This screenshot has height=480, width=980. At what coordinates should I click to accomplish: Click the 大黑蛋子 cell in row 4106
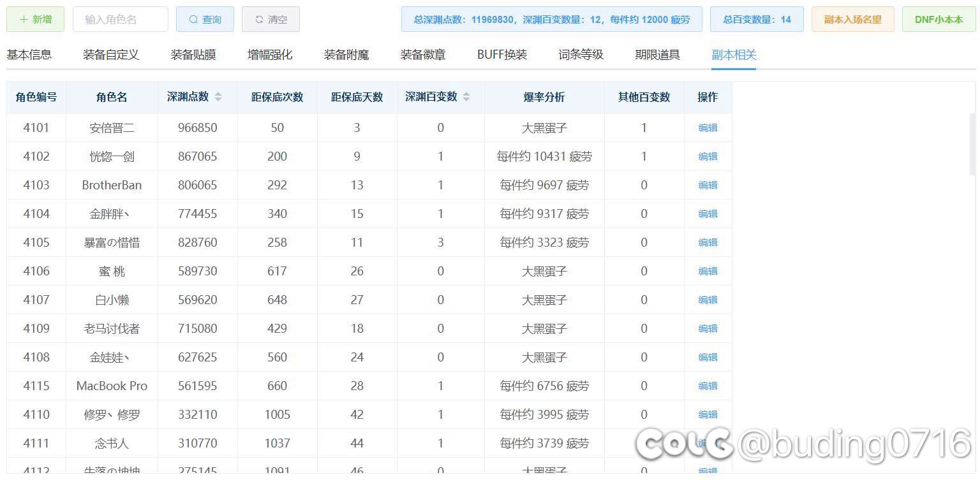click(x=544, y=271)
